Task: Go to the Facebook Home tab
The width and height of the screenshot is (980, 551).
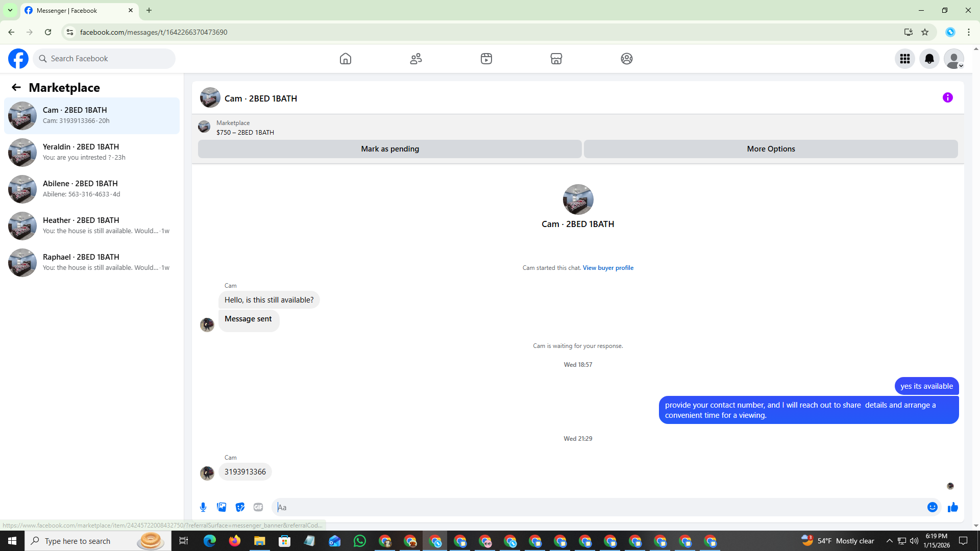Action: 345,59
